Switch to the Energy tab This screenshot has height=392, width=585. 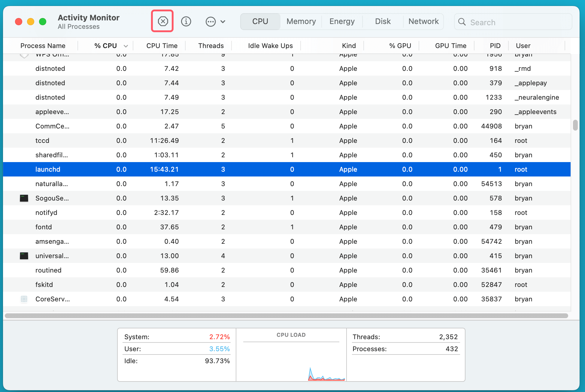[342, 21]
